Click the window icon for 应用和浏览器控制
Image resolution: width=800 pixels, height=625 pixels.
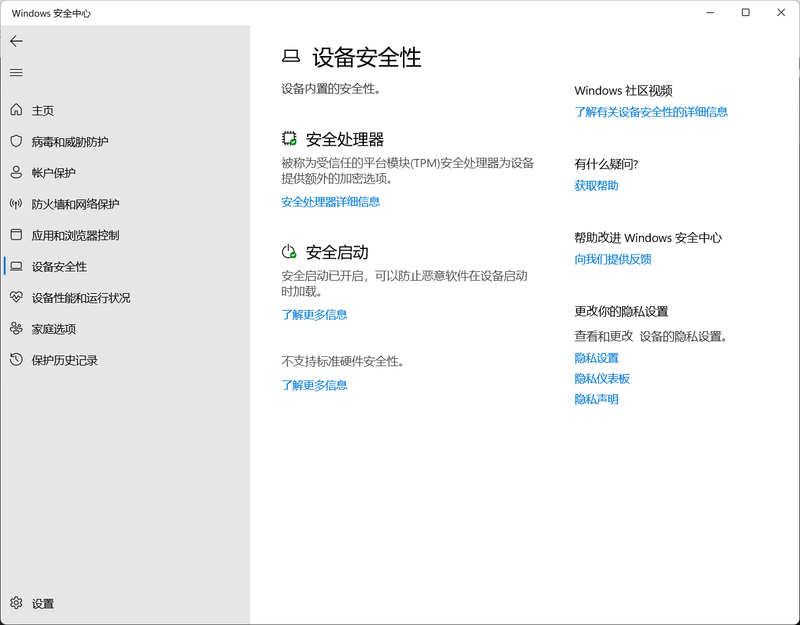(16, 235)
